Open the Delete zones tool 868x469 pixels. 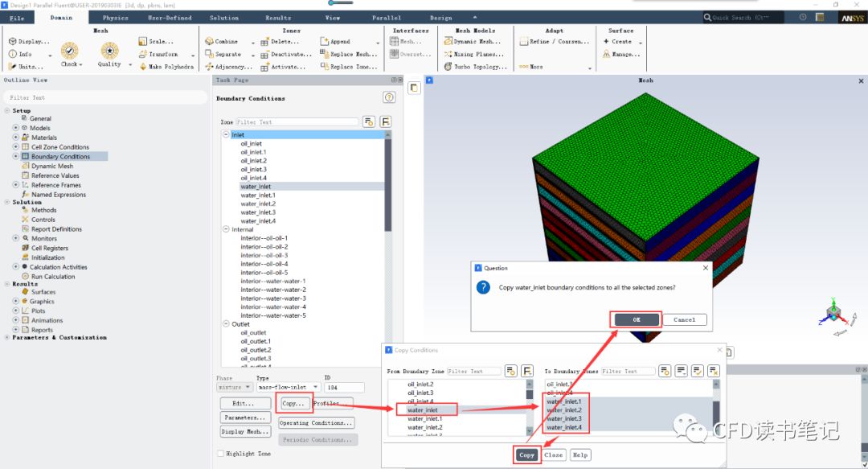280,42
